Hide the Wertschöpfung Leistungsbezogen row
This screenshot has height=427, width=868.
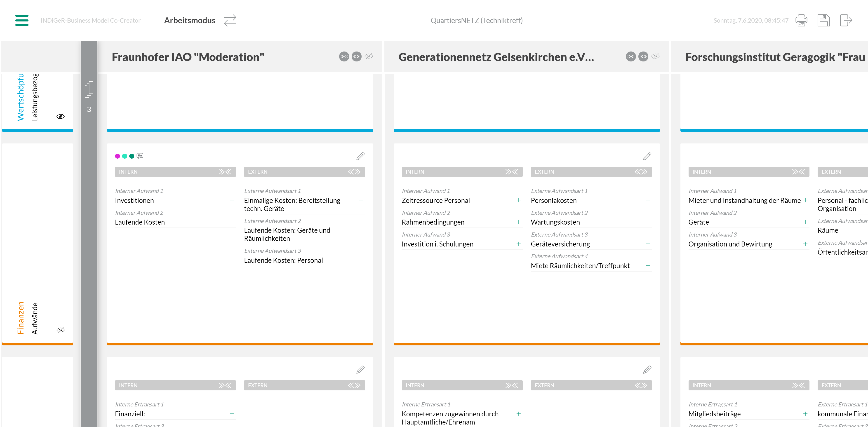[x=60, y=117]
